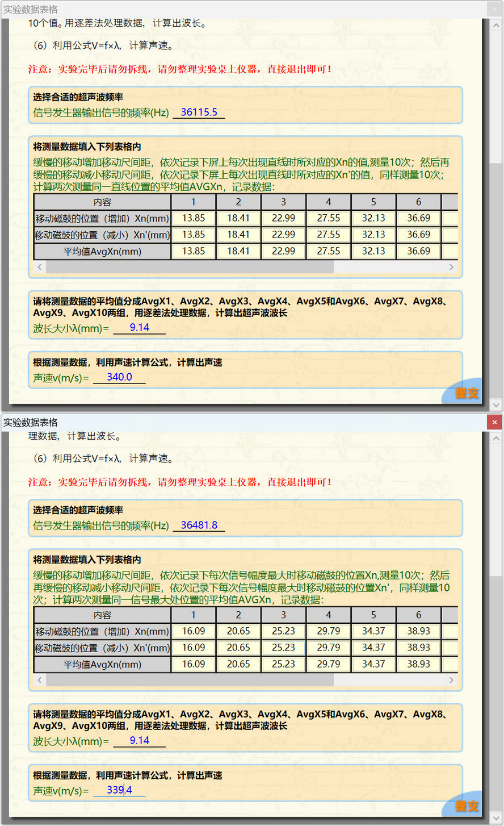Close the bottom 实验数据表格 window
This screenshot has height=826, width=504.
pos(494,422)
